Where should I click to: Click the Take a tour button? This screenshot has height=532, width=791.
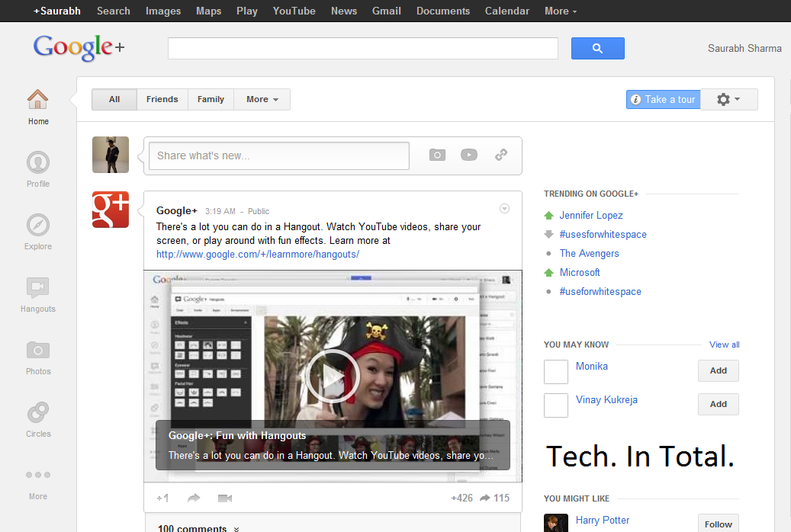pyautogui.click(x=664, y=99)
